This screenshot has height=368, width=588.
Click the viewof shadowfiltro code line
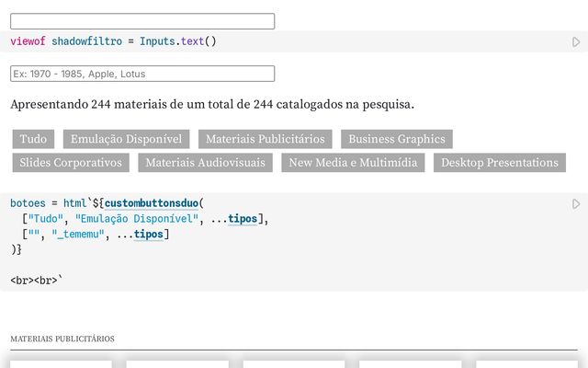tap(113, 41)
